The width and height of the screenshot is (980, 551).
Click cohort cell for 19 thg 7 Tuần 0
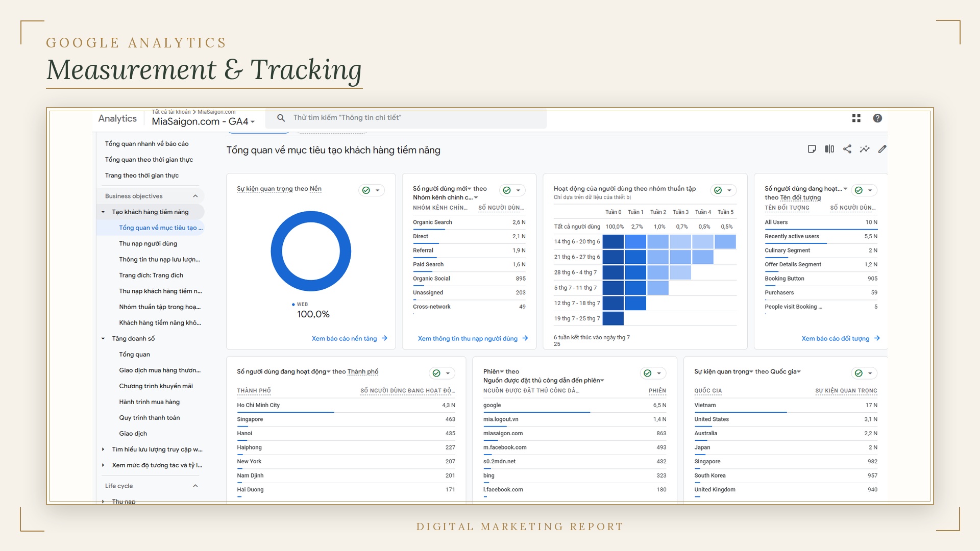[613, 318]
